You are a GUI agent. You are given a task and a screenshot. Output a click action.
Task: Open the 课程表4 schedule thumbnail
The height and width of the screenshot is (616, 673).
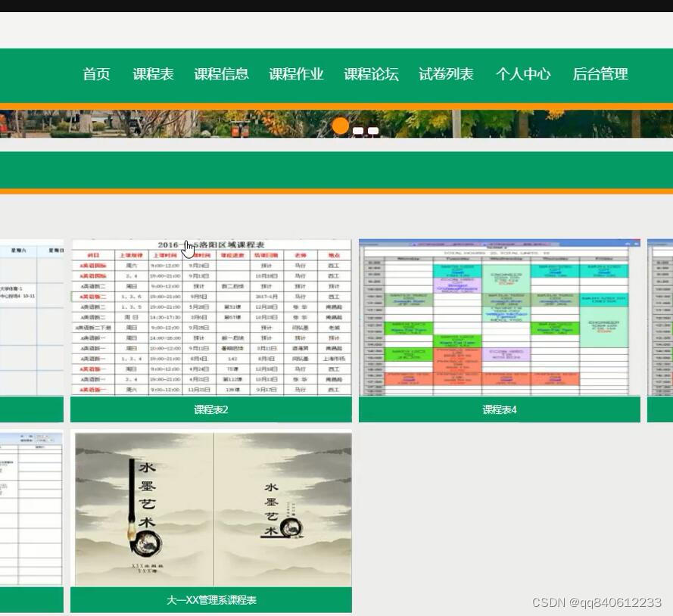coord(499,318)
